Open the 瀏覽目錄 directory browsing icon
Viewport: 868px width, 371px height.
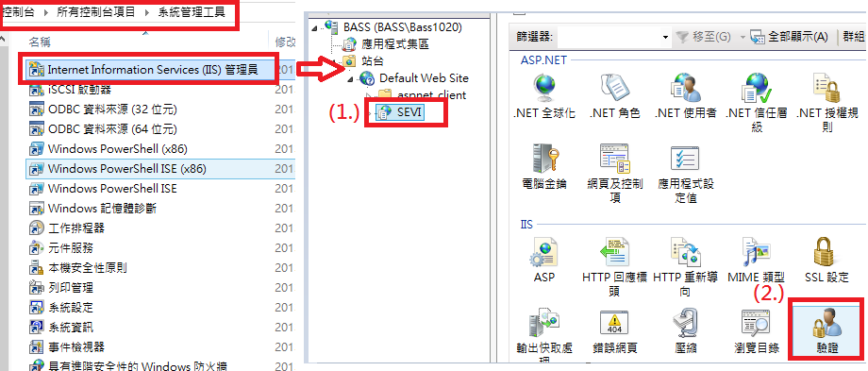click(756, 331)
